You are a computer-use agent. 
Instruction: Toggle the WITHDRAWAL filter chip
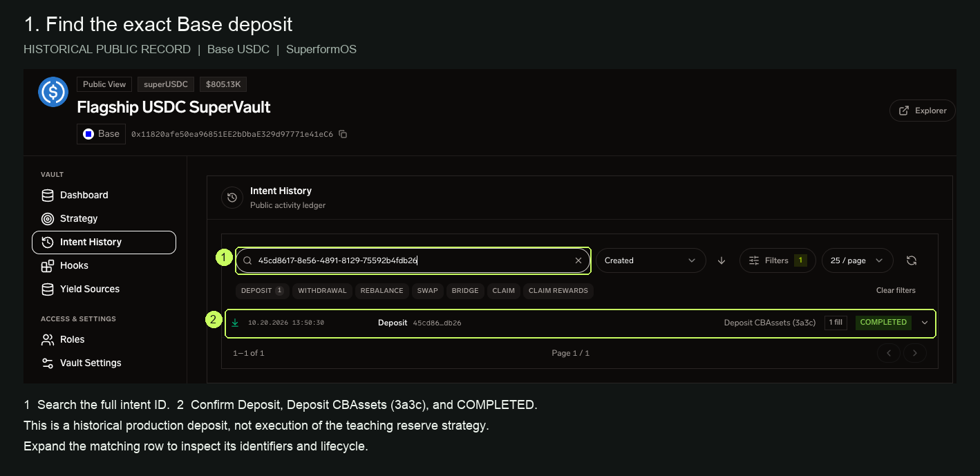point(322,291)
